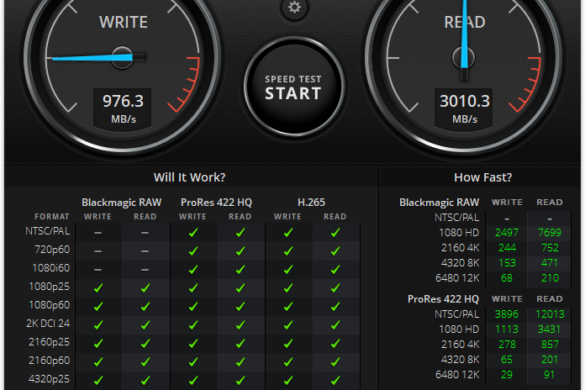Click the 2497 write value for 1080 HD
This screenshot has width=585, height=390.
coord(507,233)
